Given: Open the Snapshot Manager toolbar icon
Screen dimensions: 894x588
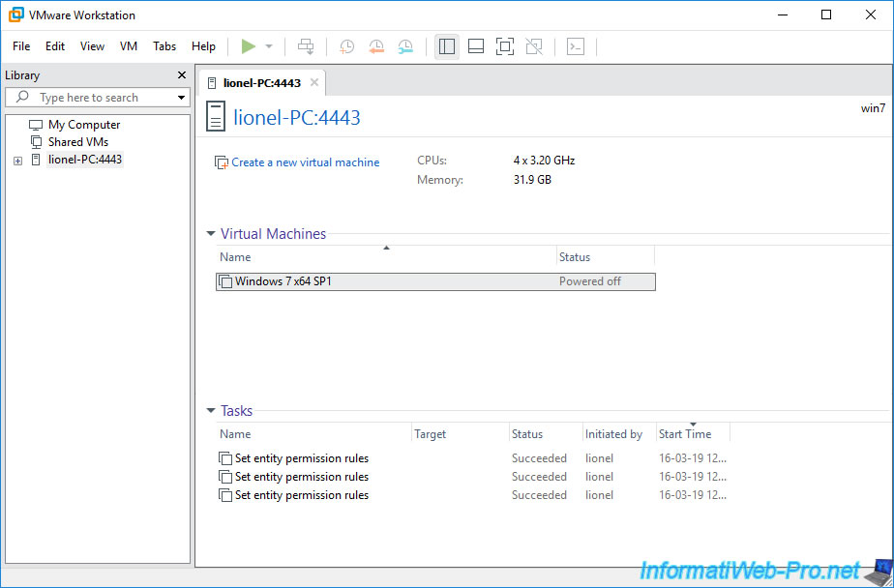Looking at the screenshot, I should click(x=405, y=46).
